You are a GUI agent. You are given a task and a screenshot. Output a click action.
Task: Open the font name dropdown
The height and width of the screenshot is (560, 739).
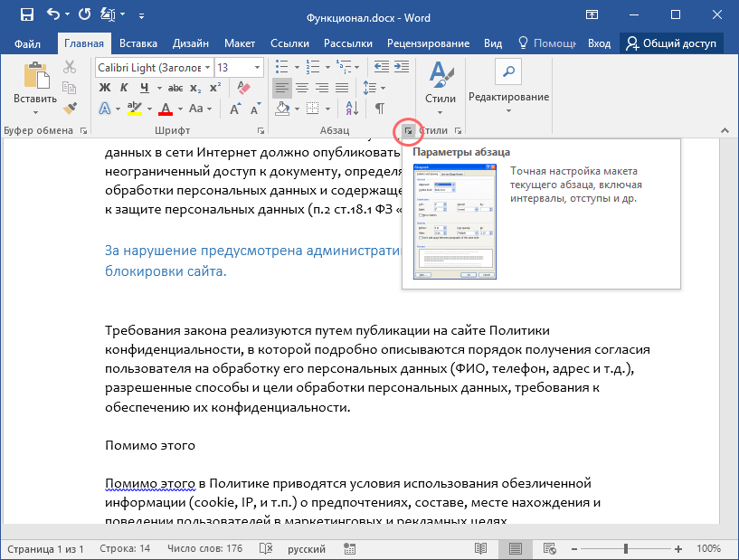point(208,68)
